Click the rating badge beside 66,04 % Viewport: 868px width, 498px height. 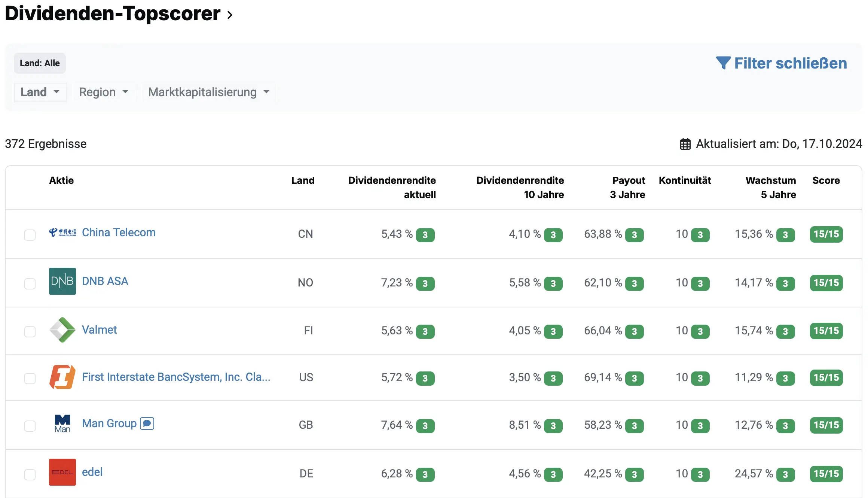(634, 332)
